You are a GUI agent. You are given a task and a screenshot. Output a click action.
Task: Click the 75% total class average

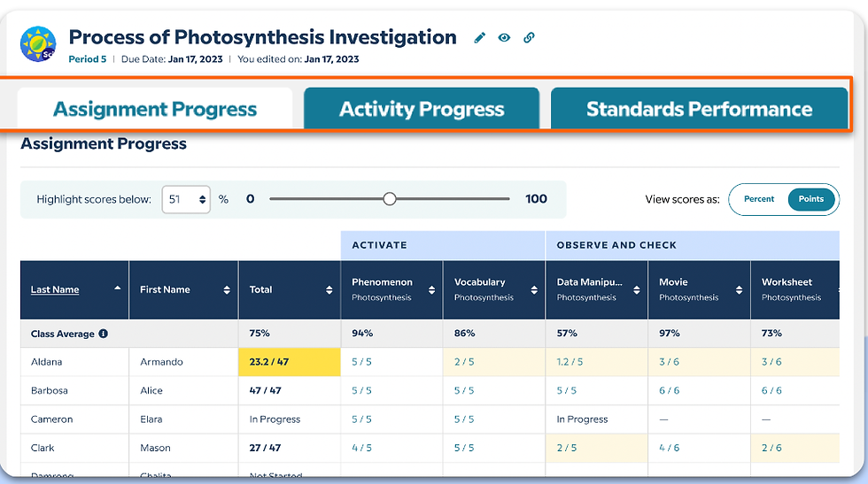click(x=260, y=333)
